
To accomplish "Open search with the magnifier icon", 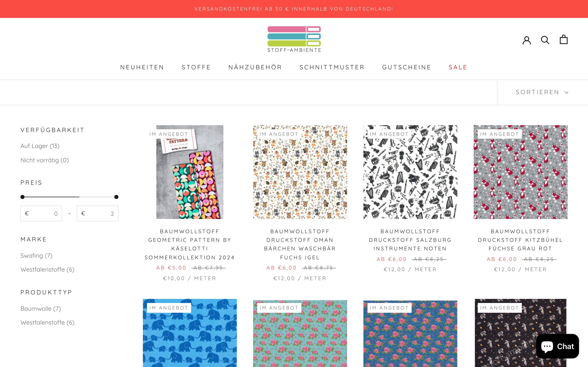I will (545, 40).
